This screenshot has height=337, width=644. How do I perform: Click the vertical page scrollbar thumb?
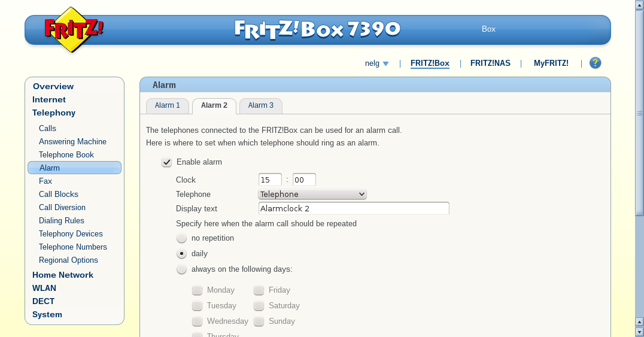639,113
